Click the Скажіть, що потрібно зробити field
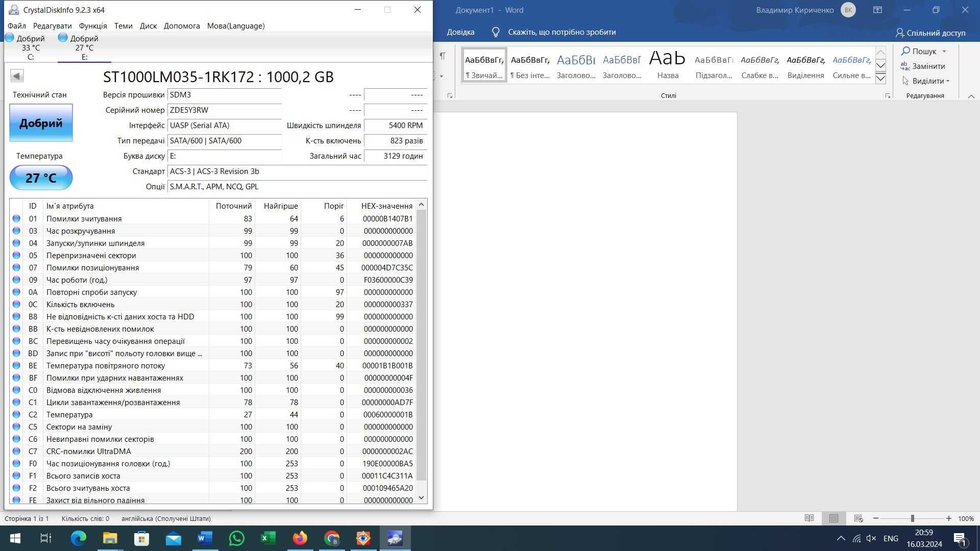This screenshot has width=980, height=551. point(561,32)
